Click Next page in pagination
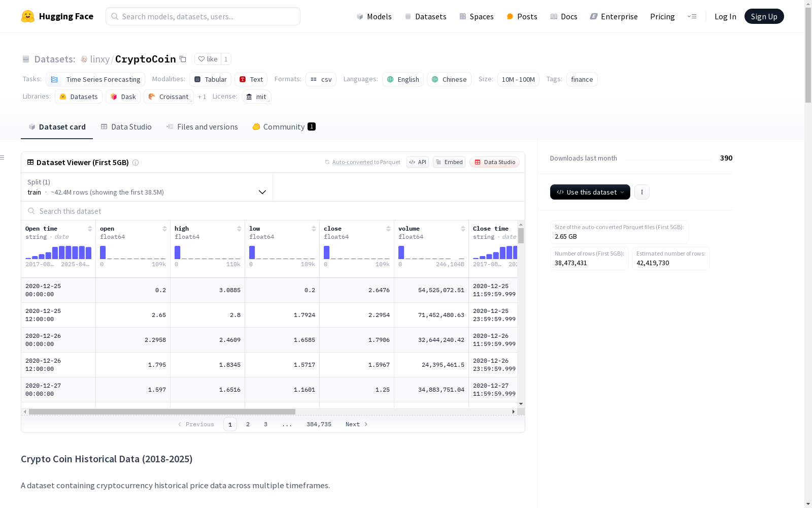Image resolution: width=812 pixels, height=508 pixels. [357, 424]
